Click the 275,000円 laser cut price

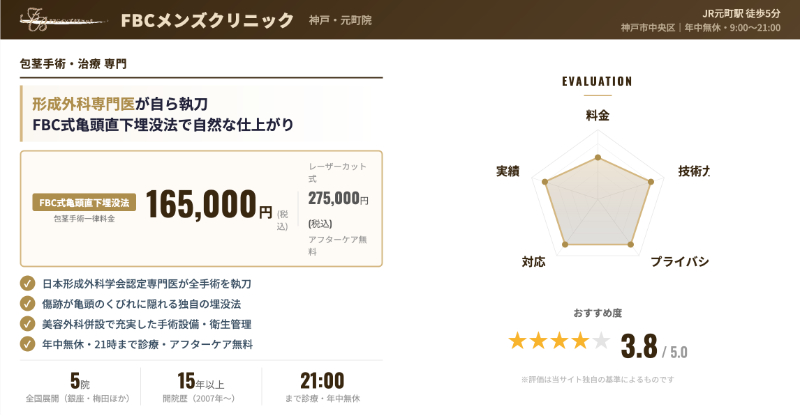[x=338, y=200]
